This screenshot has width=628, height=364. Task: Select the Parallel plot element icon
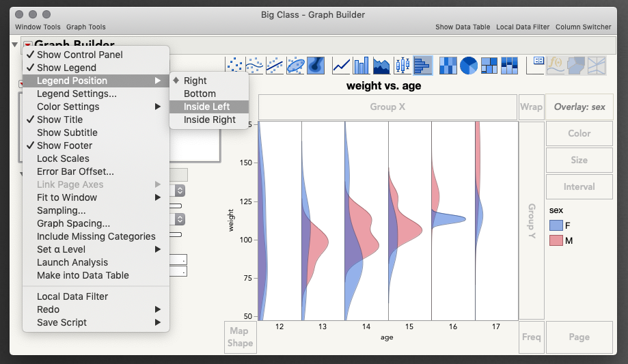click(x=597, y=66)
